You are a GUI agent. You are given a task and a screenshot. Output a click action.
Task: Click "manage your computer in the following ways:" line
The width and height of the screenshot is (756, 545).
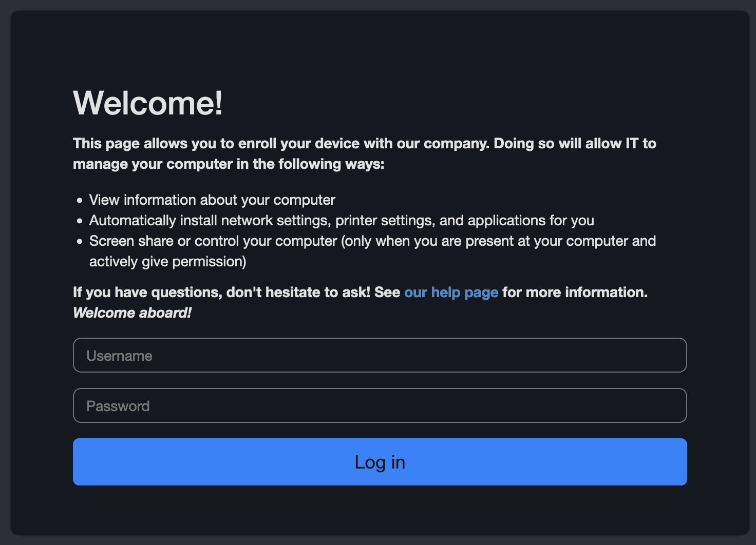point(229,164)
